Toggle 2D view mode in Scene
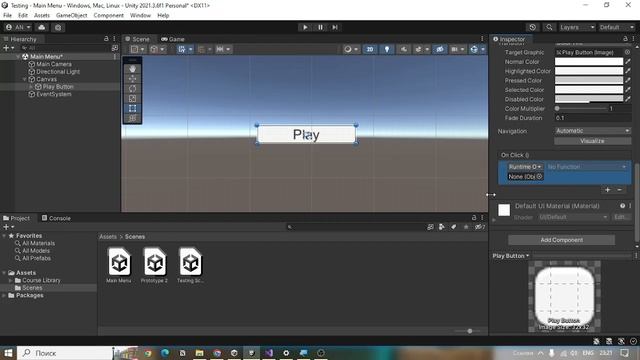 [370, 49]
